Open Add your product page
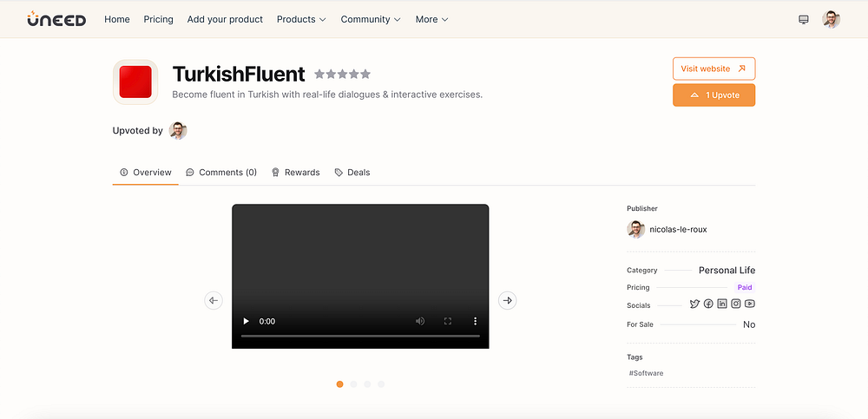Screen dimensions: 868x419 [x=225, y=19]
